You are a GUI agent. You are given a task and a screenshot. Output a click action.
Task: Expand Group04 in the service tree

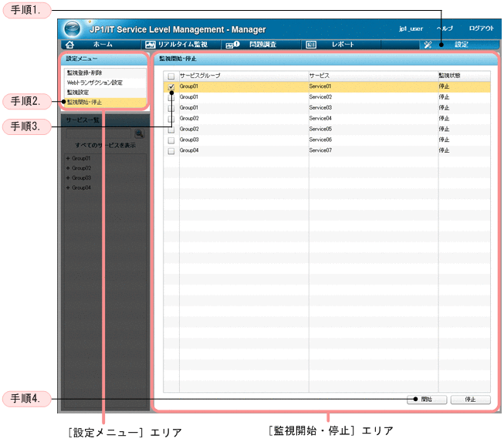pyautogui.click(x=68, y=187)
